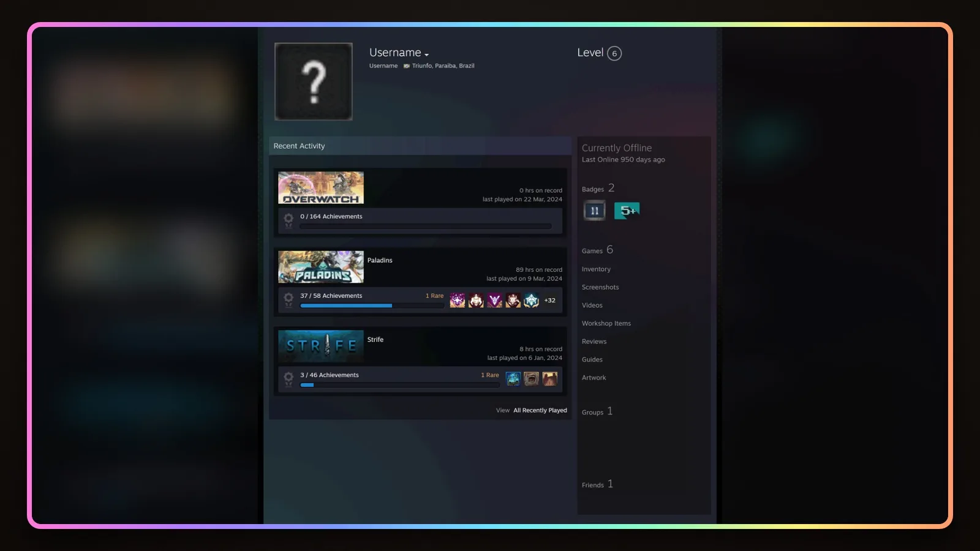
Task: Click the question mark profile avatar
Action: pos(314,81)
